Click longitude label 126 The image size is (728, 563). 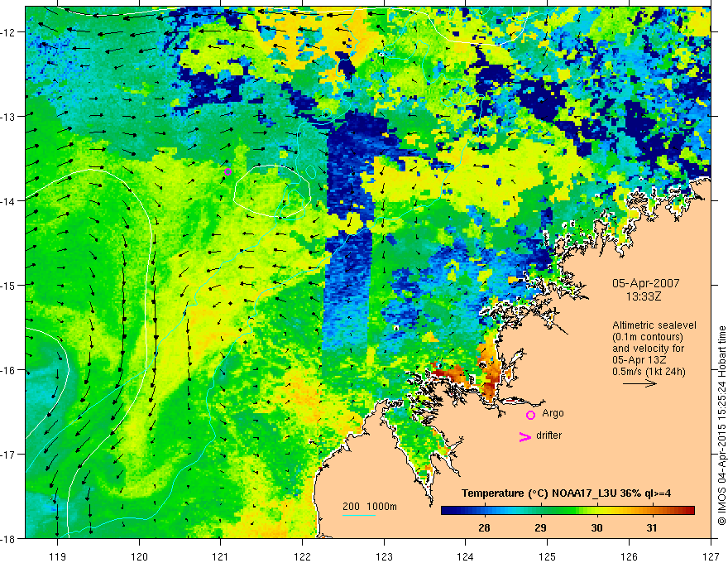pos(629,556)
